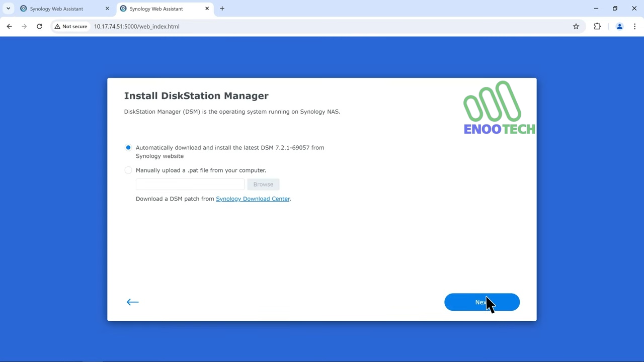Select automatic download of latest DSM option
The width and height of the screenshot is (644, 362).
(x=128, y=147)
